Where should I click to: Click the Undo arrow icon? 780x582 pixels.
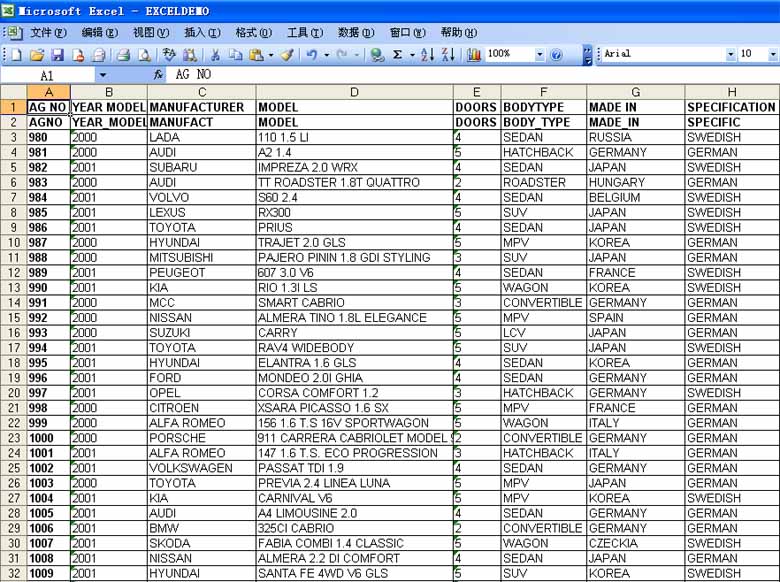click(x=312, y=55)
